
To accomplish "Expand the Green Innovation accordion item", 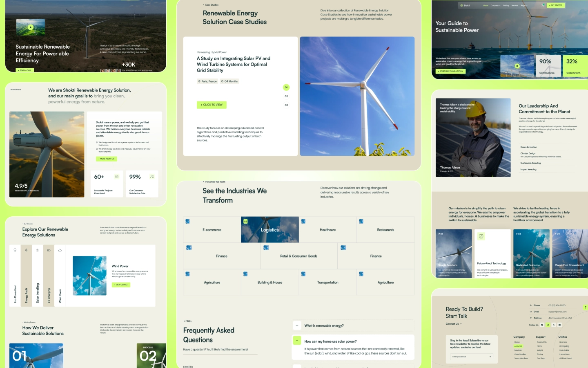I will point(548,147).
